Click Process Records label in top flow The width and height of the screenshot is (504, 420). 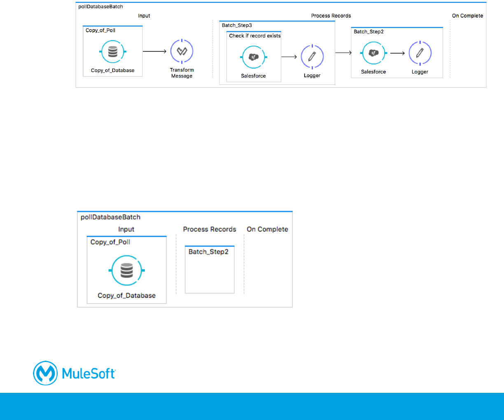pos(331,16)
